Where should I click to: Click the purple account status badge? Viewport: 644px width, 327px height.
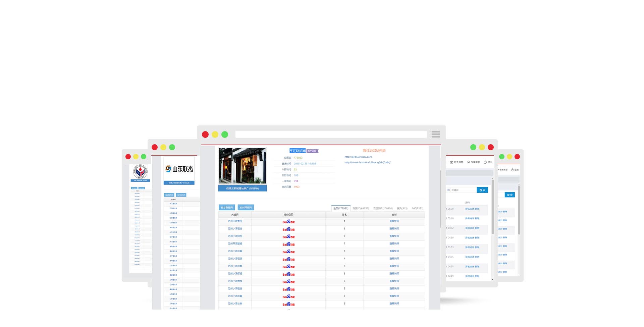coord(312,151)
